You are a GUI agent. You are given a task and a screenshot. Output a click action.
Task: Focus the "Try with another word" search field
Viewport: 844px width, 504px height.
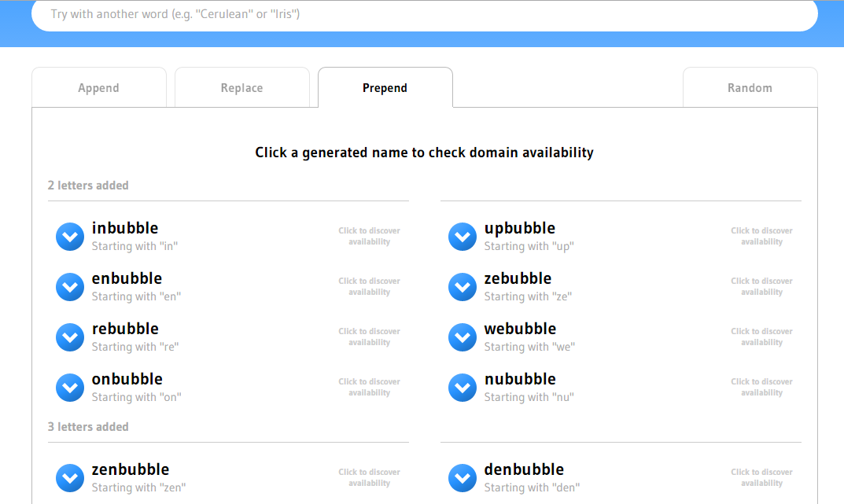point(425,14)
